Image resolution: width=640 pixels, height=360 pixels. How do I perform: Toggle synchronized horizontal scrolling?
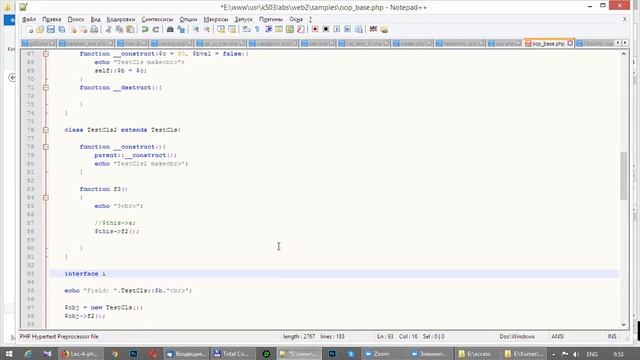point(232,29)
